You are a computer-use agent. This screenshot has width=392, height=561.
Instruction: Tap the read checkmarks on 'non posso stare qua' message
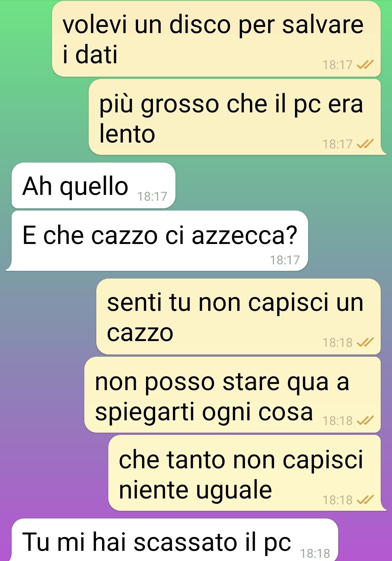pos(365,421)
